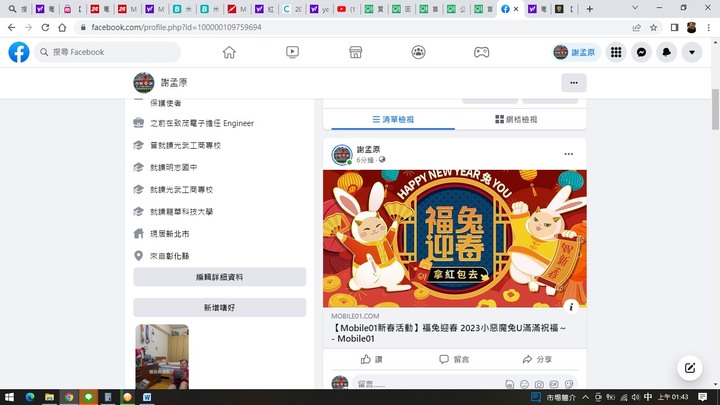
Task: Expand the account dropdown arrow
Action: point(692,52)
